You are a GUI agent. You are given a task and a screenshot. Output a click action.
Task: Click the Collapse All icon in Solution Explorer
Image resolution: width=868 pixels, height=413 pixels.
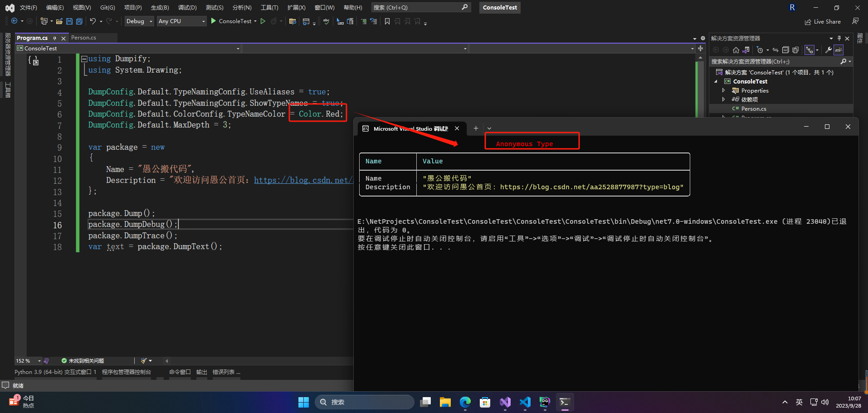[x=785, y=50]
